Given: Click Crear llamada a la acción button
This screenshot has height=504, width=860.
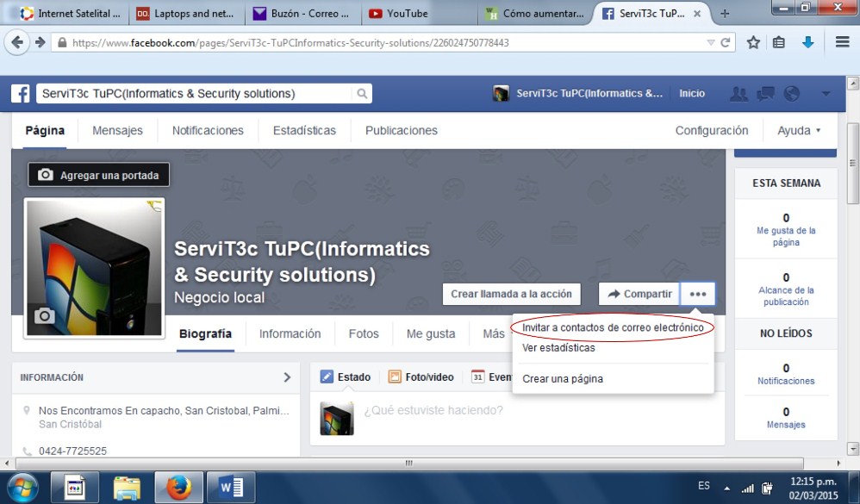Looking at the screenshot, I should click(x=511, y=294).
